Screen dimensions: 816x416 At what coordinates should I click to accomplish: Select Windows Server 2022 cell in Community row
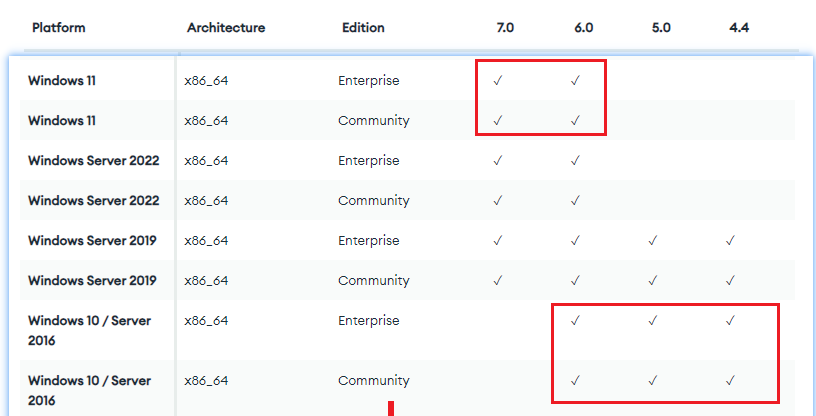point(94,201)
